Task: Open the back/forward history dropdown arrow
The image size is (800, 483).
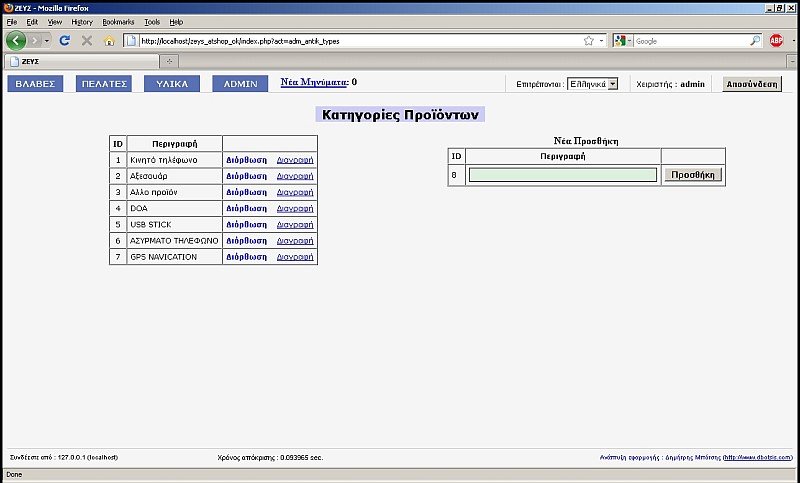Action: [x=47, y=41]
